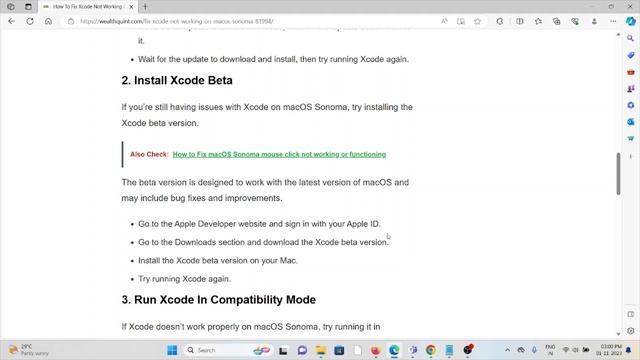Open the sidebar green paper-plane Drop icon

tap(631, 138)
